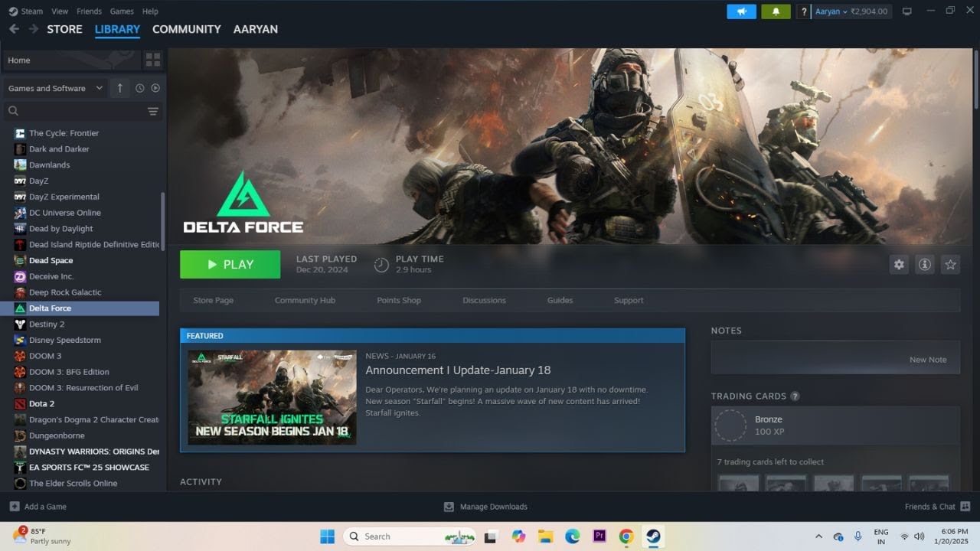Screen dimensions: 980x551
Task: Open the Delta Force game info icon
Action: (x=925, y=264)
